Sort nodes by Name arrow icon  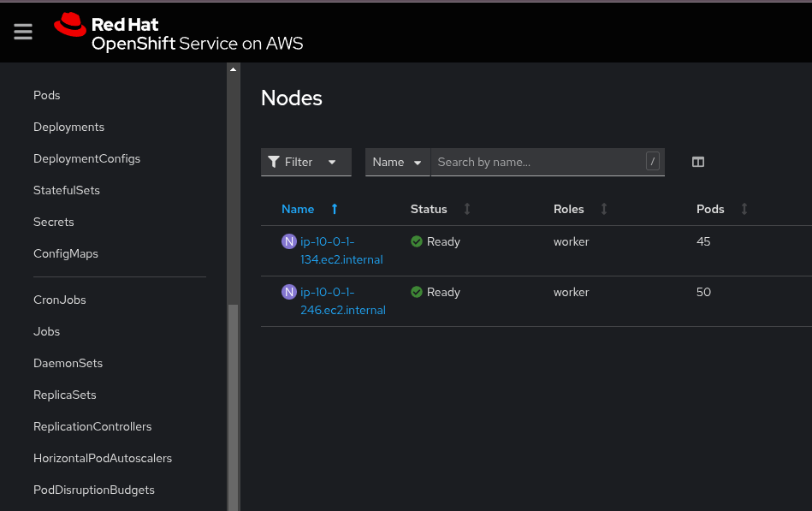point(335,209)
